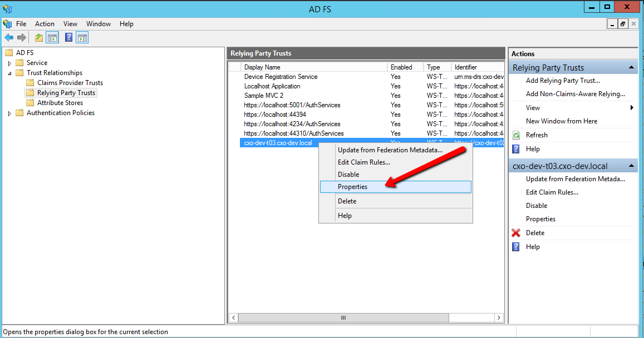Click Disable in the Actions pane
This screenshot has width=644, height=338.
(x=537, y=206)
